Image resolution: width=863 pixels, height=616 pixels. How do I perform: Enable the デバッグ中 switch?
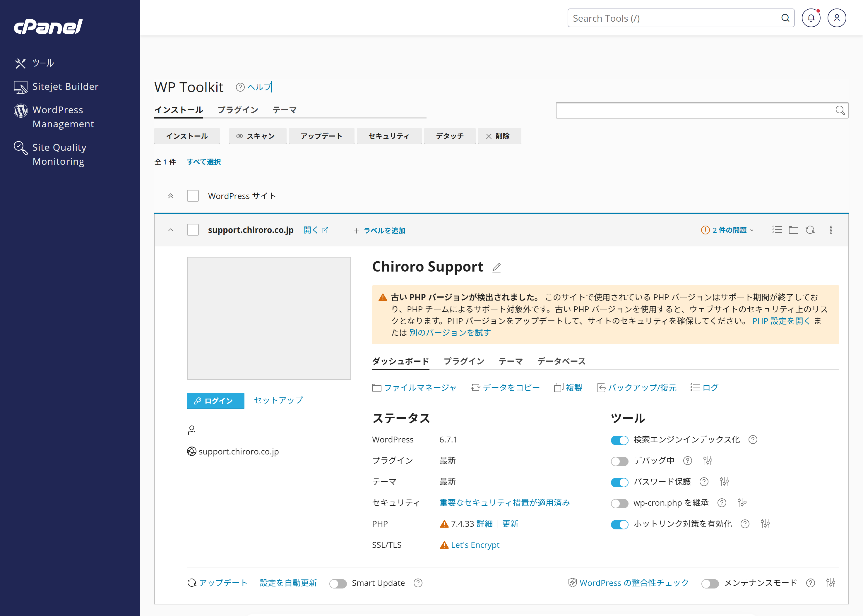[619, 461]
